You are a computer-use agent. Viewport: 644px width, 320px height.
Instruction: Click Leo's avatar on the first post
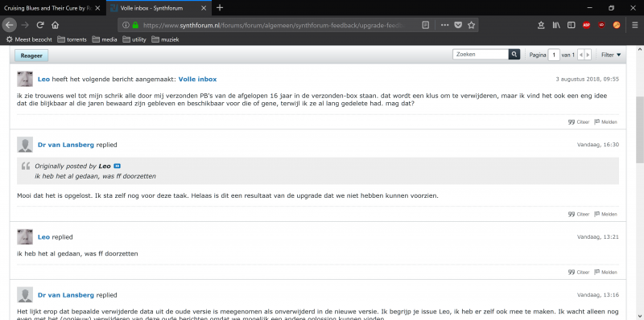coord(25,79)
